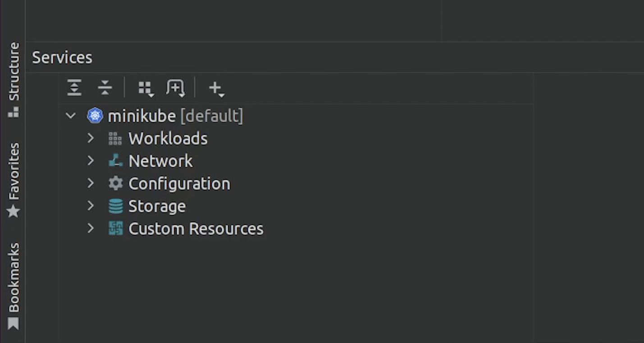Image resolution: width=644 pixels, height=343 pixels.
Task: Click the Collapse All toolbar icon
Action: [105, 87]
